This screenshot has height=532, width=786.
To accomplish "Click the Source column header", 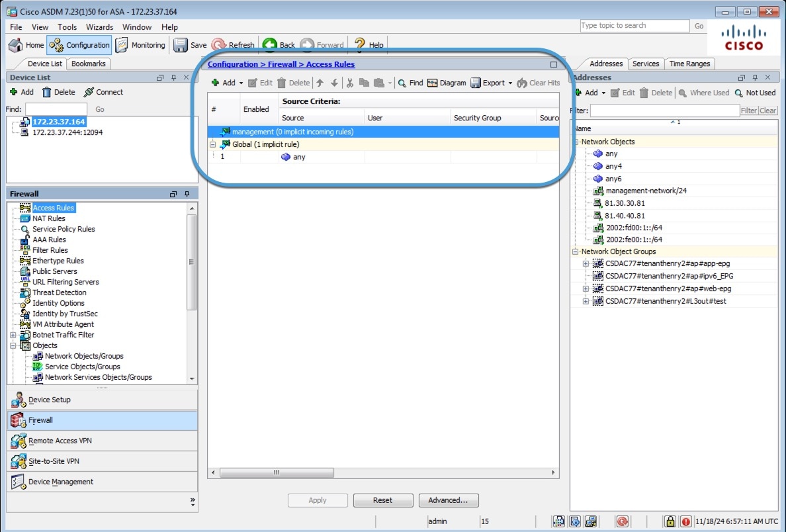I will (322, 118).
